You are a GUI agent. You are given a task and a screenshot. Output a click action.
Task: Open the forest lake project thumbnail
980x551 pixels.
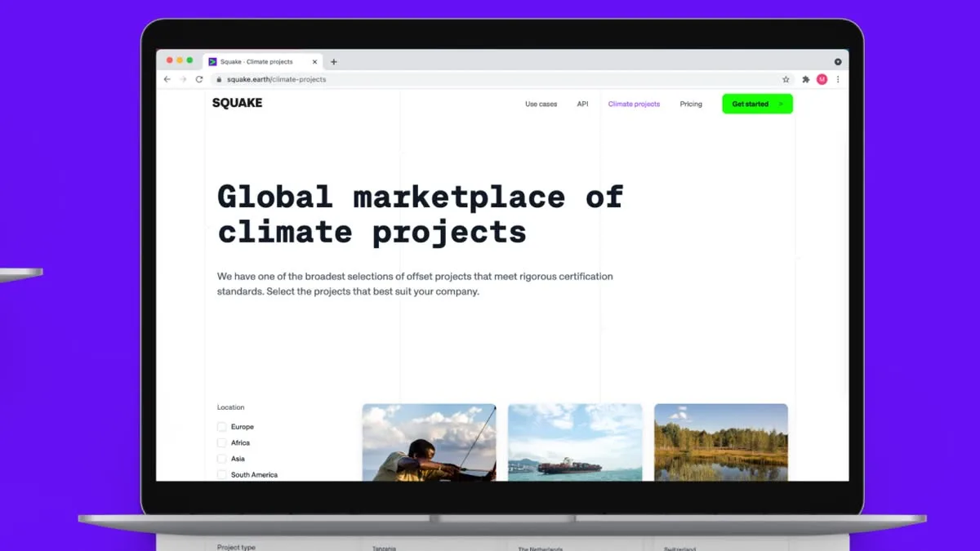tap(721, 442)
